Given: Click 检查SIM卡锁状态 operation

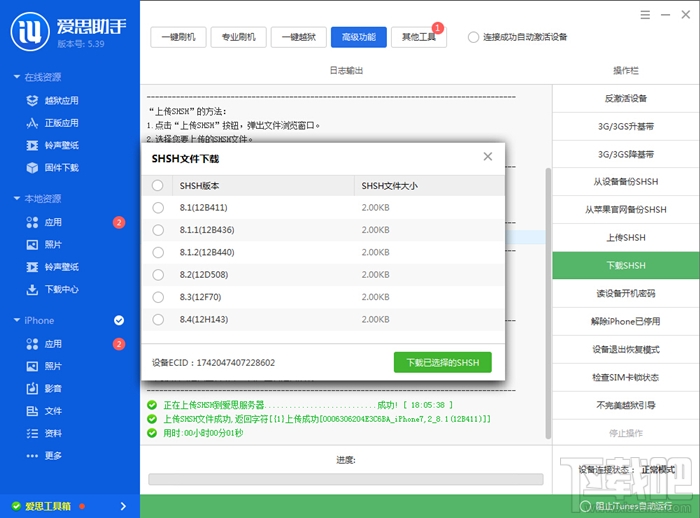Looking at the screenshot, I should 625,377.
